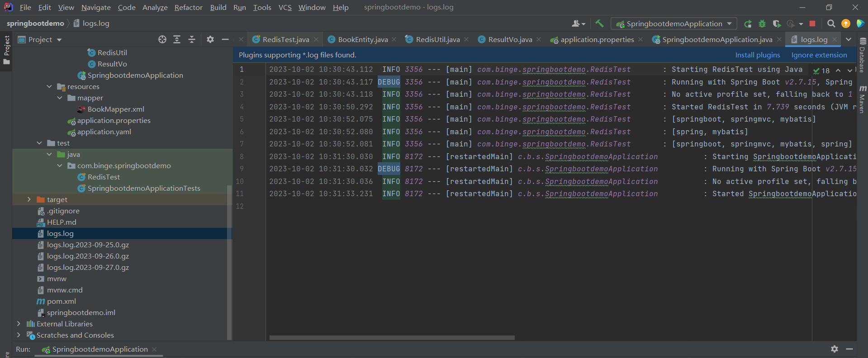Collapse the resources folder

49,86
